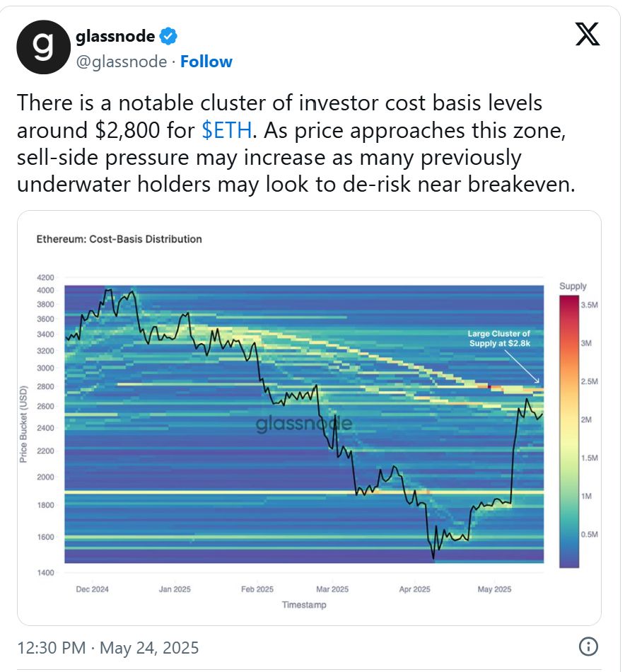625x672 pixels.
Task: Click the Supply color gradient legend bar
Action: click(x=568, y=431)
